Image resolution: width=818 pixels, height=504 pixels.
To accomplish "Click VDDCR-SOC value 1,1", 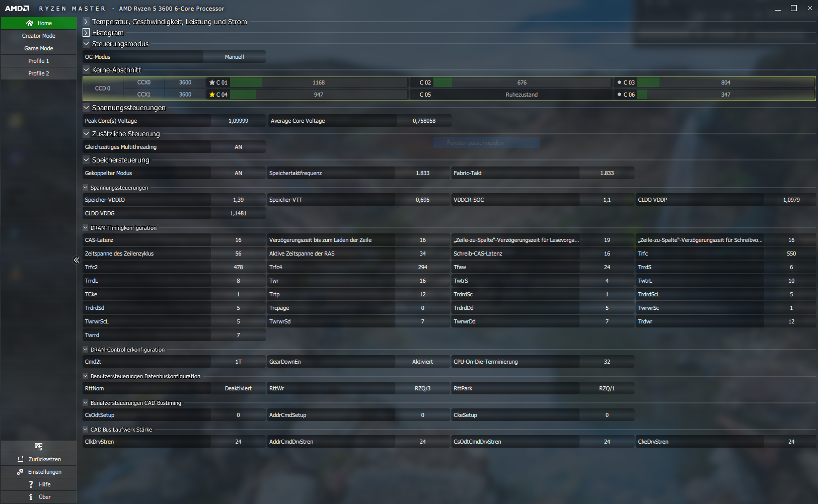I will pos(607,200).
